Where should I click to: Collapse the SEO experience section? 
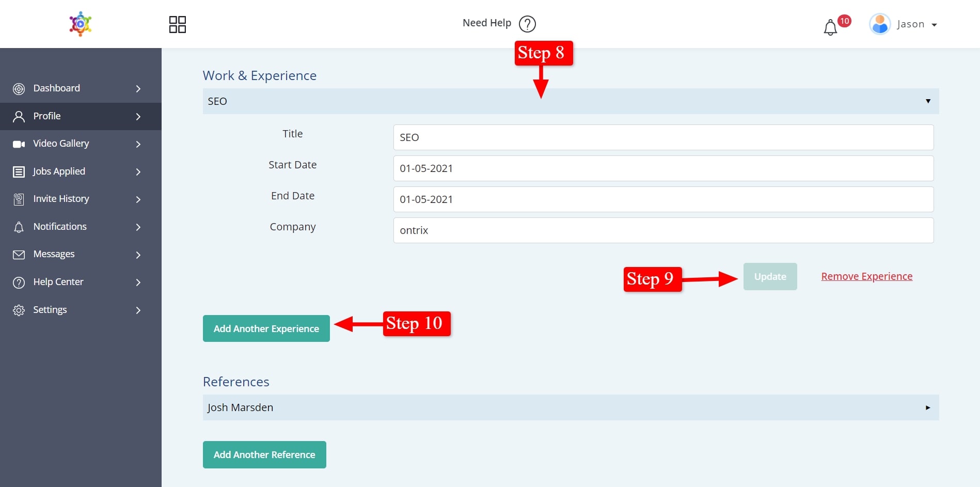coord(928,101)
